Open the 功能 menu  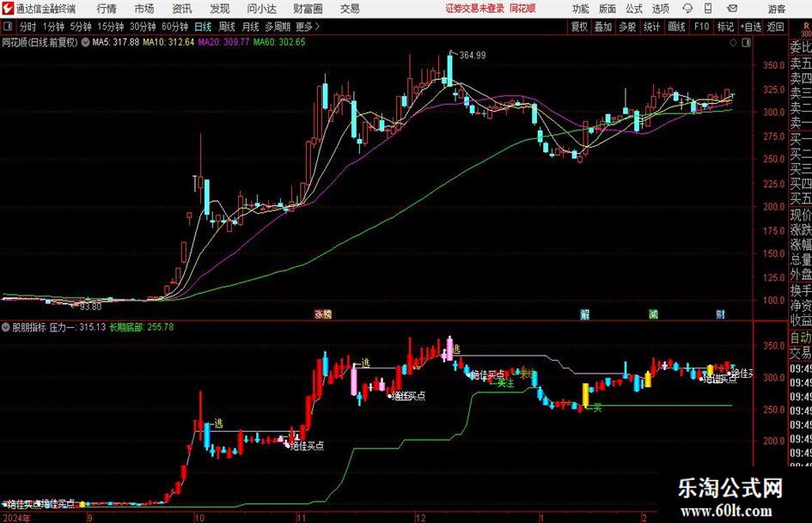[581, 9]
